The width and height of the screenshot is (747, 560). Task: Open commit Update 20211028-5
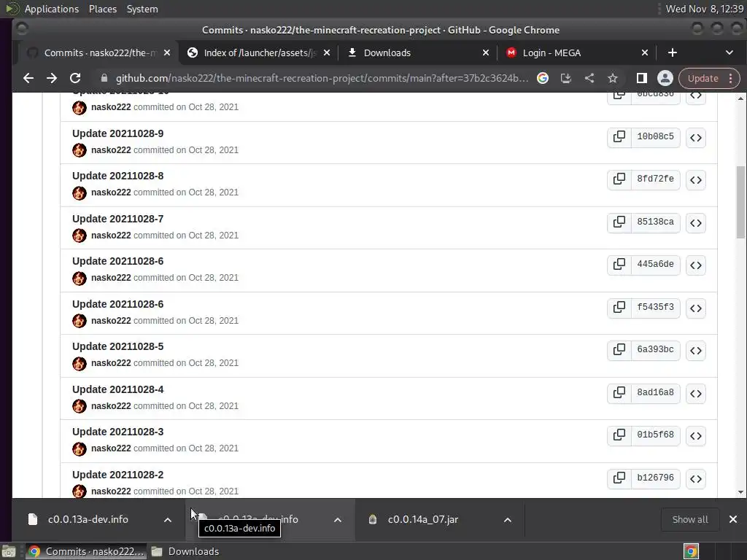[x=117, y=346]
